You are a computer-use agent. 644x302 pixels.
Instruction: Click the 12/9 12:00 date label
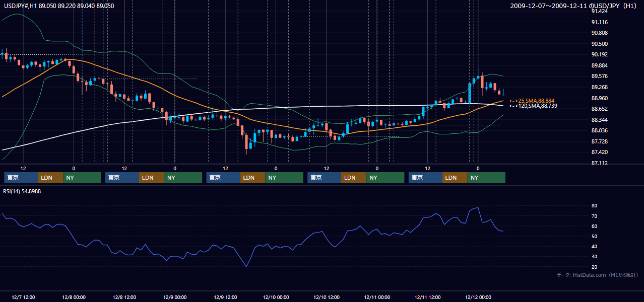tap(225, 297)
